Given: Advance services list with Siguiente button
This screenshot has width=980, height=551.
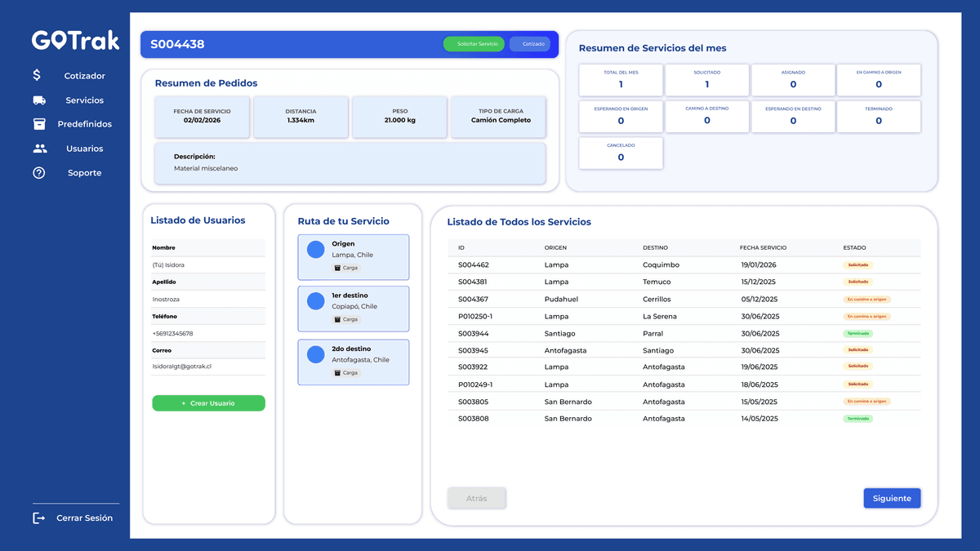Looking at the screenshot, I should [892, 498].
